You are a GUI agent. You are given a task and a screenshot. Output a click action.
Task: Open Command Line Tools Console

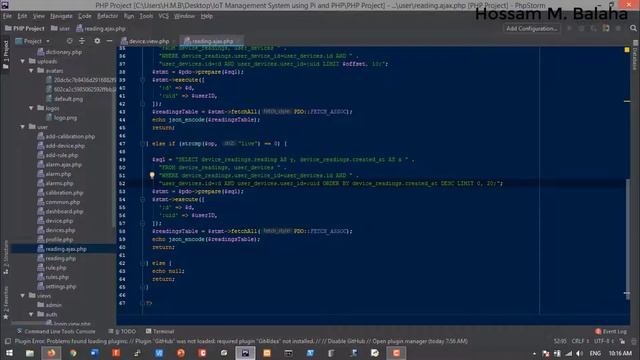(56, 331)
